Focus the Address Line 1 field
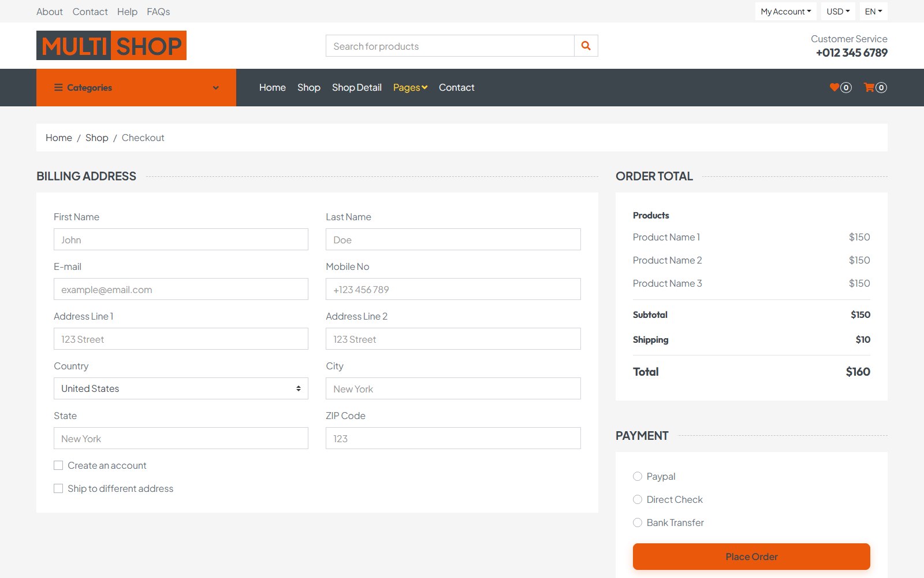Image resolution: width=924 pixels, height=578 pixels. coord(181,339)
